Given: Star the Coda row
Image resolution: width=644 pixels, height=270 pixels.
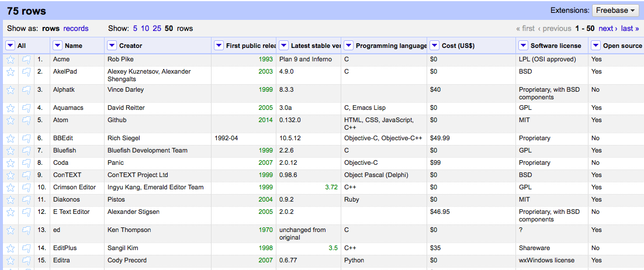Looking at the screenshot, I should click(10, 163).
